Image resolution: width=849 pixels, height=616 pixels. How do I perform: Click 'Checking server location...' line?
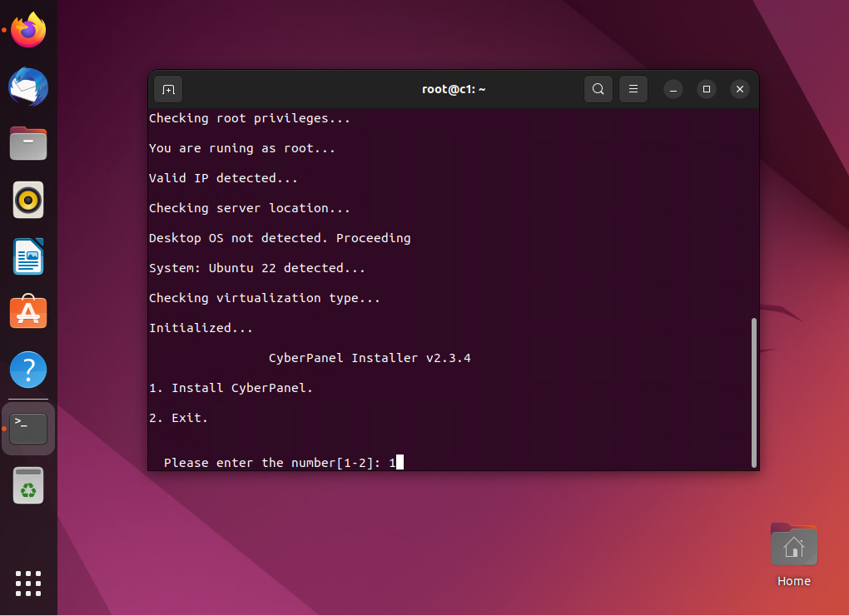250,208
